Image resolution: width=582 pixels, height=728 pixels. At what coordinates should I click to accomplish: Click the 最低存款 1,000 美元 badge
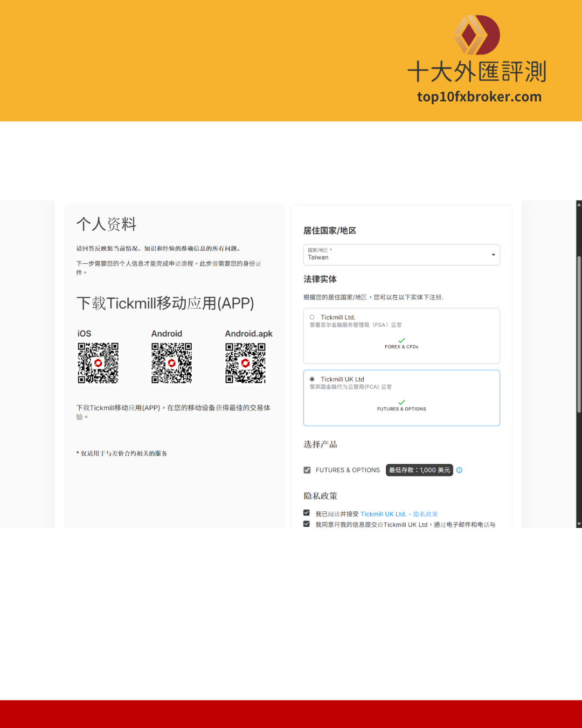pos(419,470)
